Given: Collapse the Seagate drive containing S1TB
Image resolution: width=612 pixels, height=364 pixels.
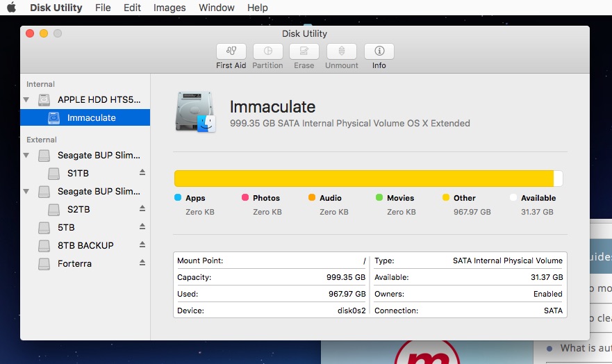Looking at the screenshot, I should [x=26, y=156].
